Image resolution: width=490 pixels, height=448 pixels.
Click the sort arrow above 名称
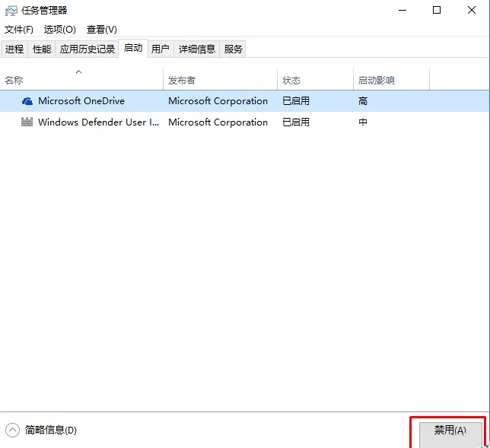click(x=79, y=71)
